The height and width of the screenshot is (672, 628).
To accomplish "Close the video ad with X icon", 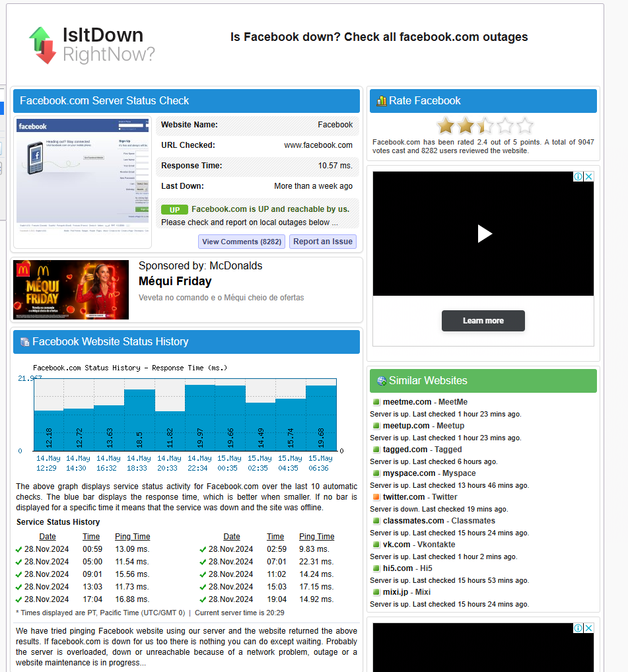I will (589, 176).
